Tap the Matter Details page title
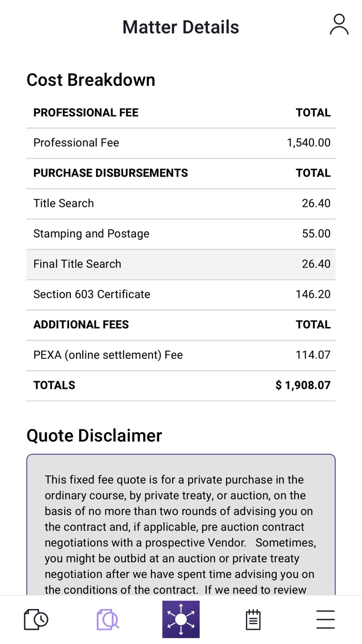362x644 pixels. pyautogui.click(x=180, y=27)
